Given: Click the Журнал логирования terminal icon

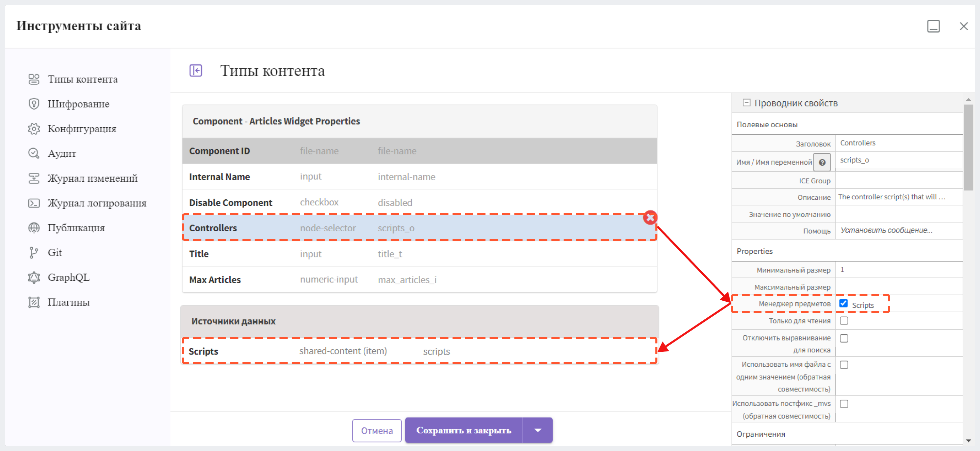Looking at the screenshot, I should pos(34,203).
